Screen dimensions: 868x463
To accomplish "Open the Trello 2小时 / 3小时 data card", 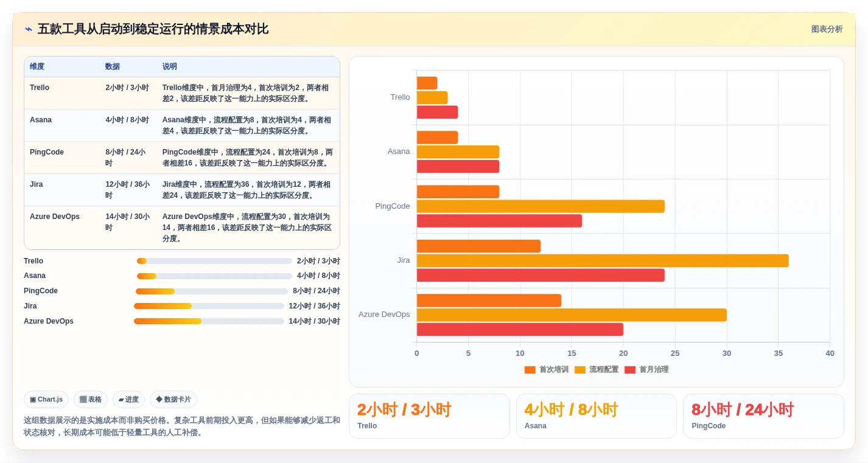I will tap(429, 416).
